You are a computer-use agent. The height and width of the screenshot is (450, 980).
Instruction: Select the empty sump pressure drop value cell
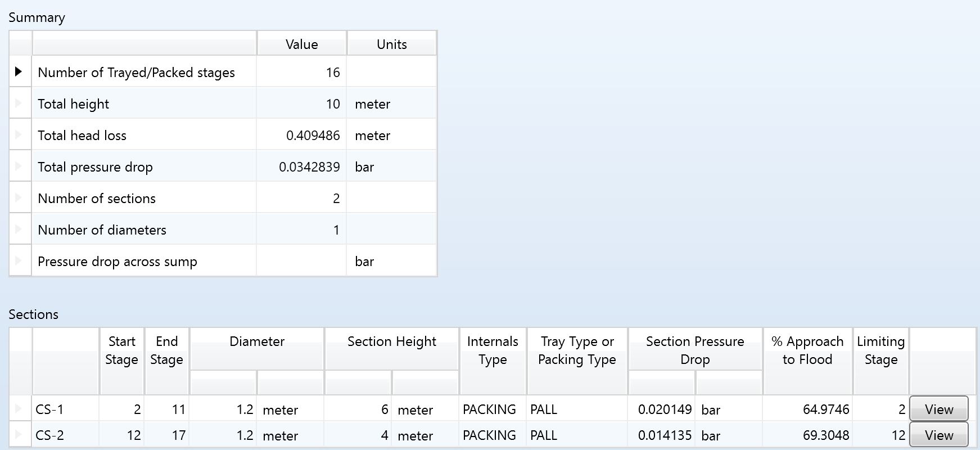(x=301, y=261)
